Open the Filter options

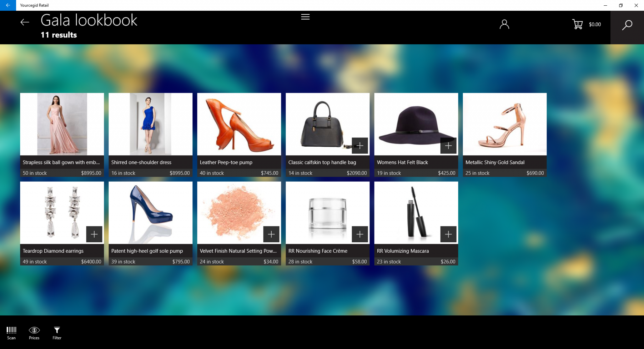(57, 333)
